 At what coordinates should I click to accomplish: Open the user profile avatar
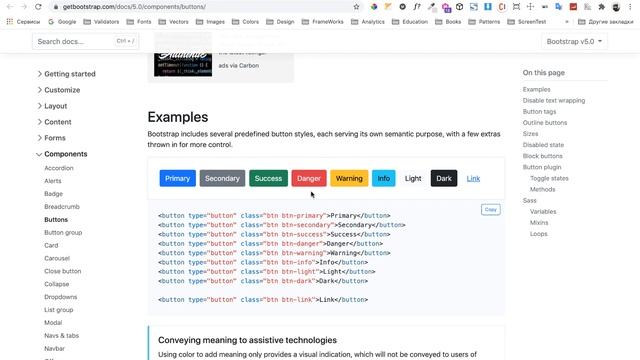point(616,7)
